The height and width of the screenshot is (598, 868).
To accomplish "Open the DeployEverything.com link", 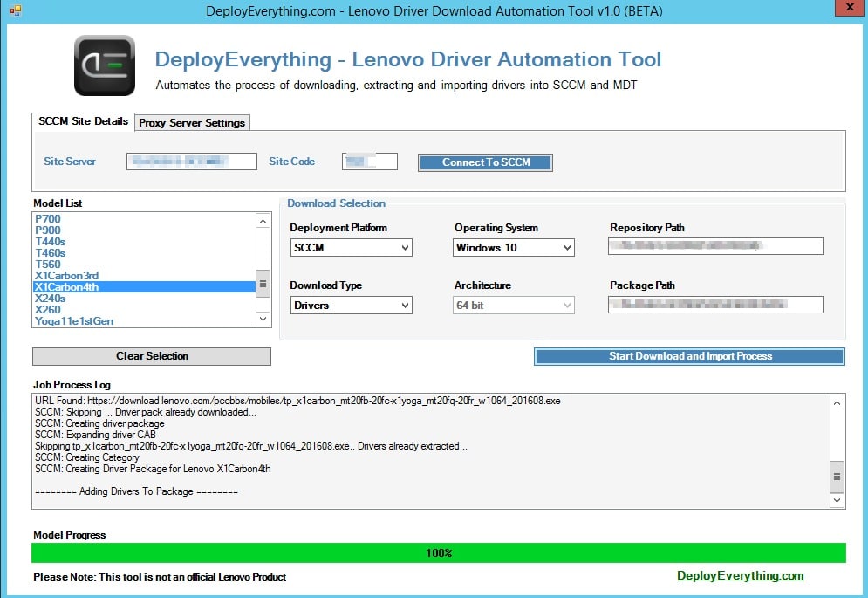I will coord(740,576).
